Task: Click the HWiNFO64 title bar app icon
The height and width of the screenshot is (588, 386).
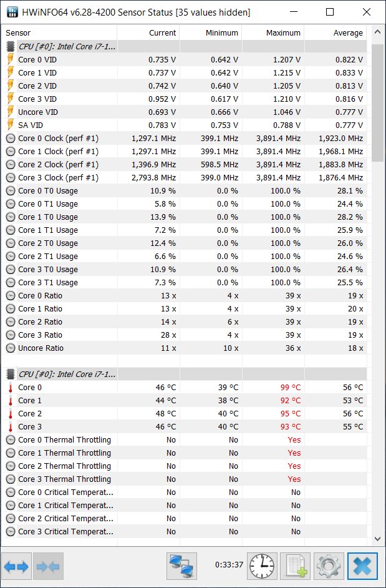Action: point(12,12)
